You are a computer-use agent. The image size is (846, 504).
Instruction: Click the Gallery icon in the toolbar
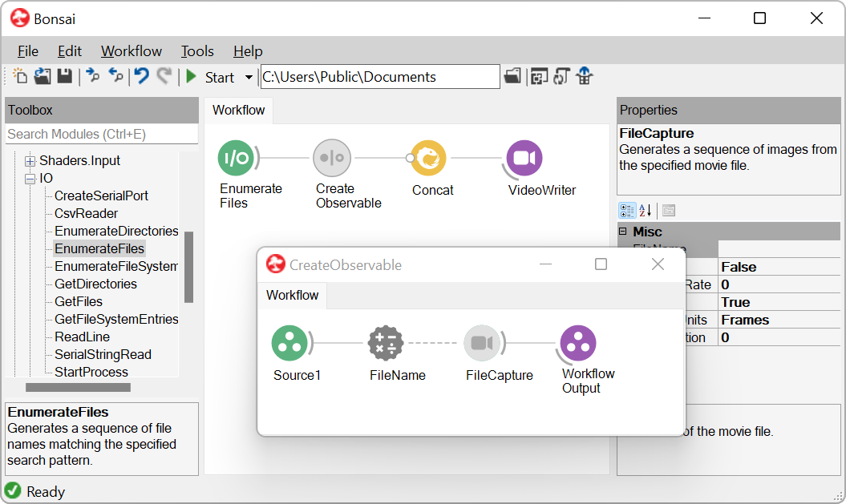[539, 77]
